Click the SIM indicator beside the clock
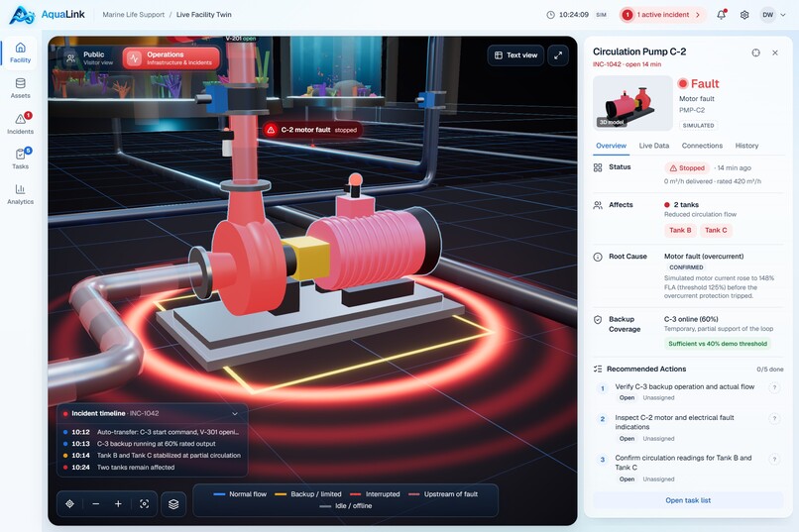This screenshot has width=799, height=532. (x=602, y=15)
